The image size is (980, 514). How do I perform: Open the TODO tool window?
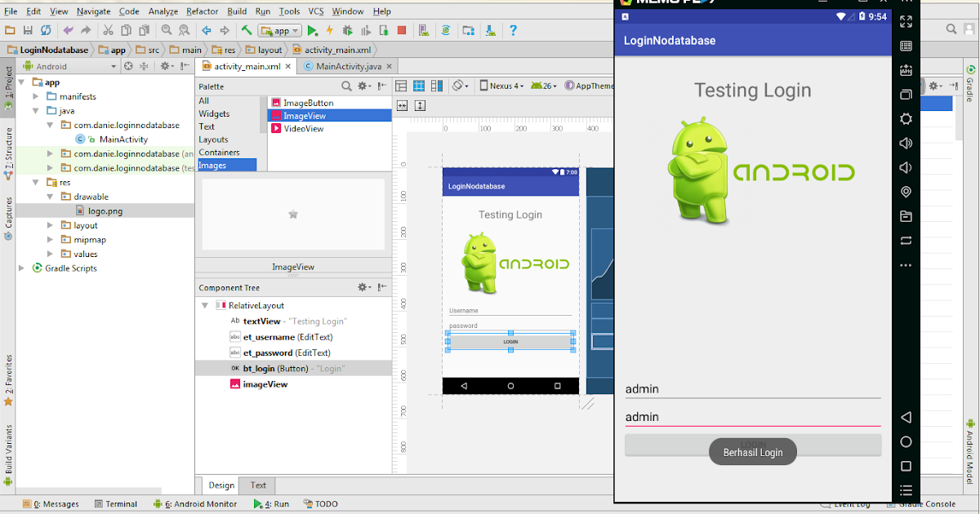[x=320, y=504]
